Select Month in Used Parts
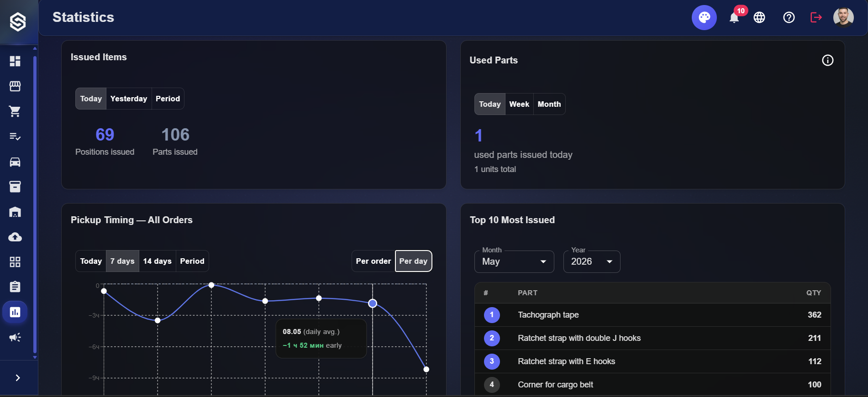Viewport: 868px width, 397px height. 549,104
